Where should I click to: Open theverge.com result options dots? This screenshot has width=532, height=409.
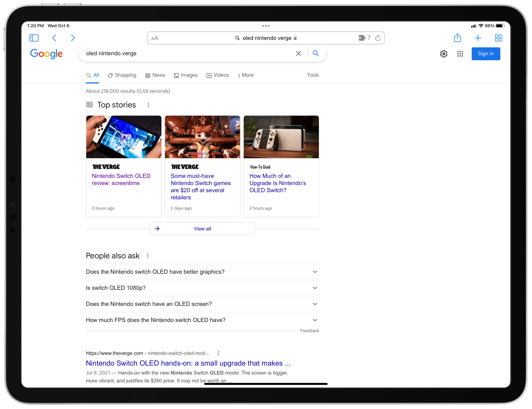pos(218,353)
